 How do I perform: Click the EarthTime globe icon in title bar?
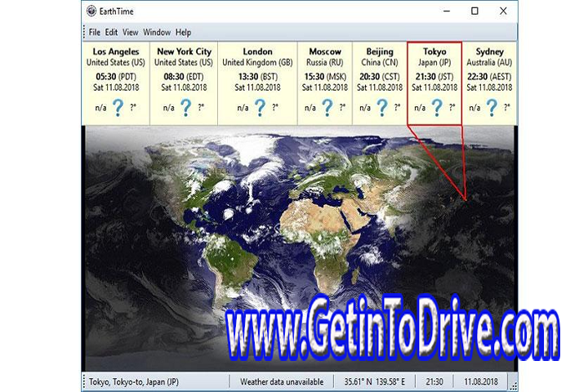click(91, 11)
